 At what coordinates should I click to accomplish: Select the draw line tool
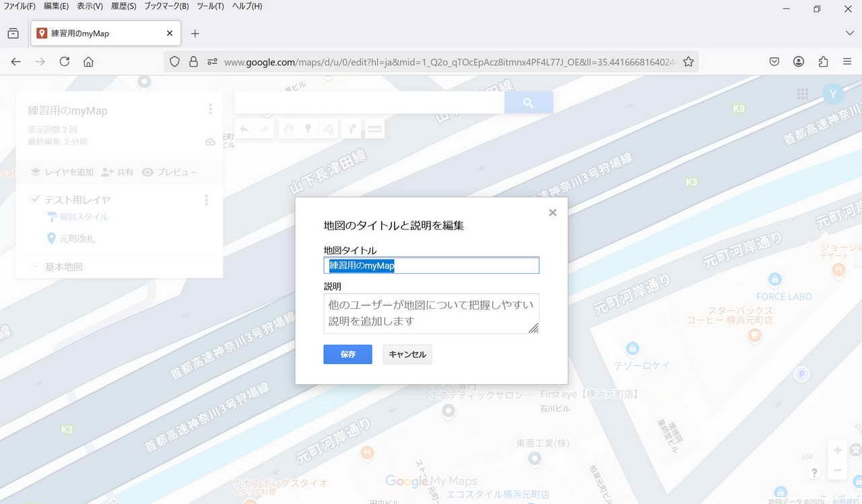pyautogui.click(x=329, y=129)
